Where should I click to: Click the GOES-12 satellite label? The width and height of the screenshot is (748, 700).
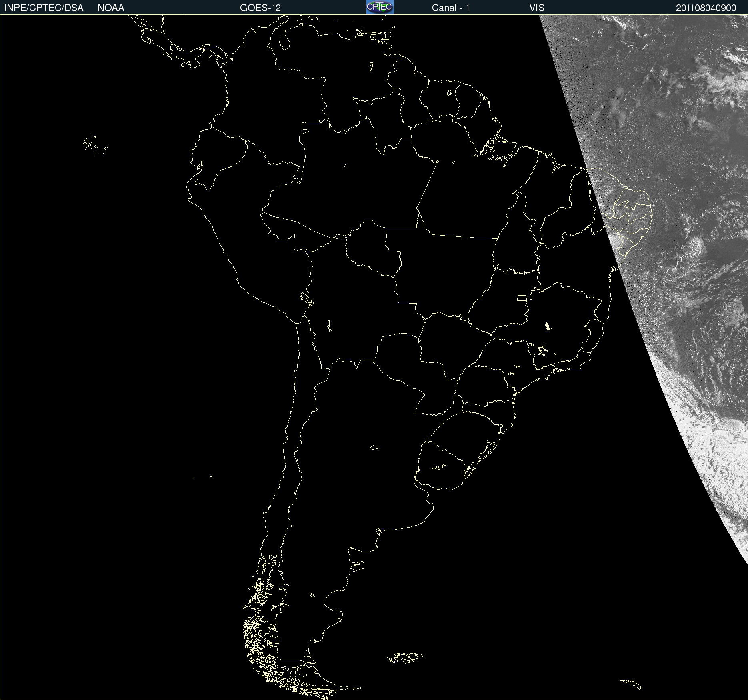click(260, 8)
